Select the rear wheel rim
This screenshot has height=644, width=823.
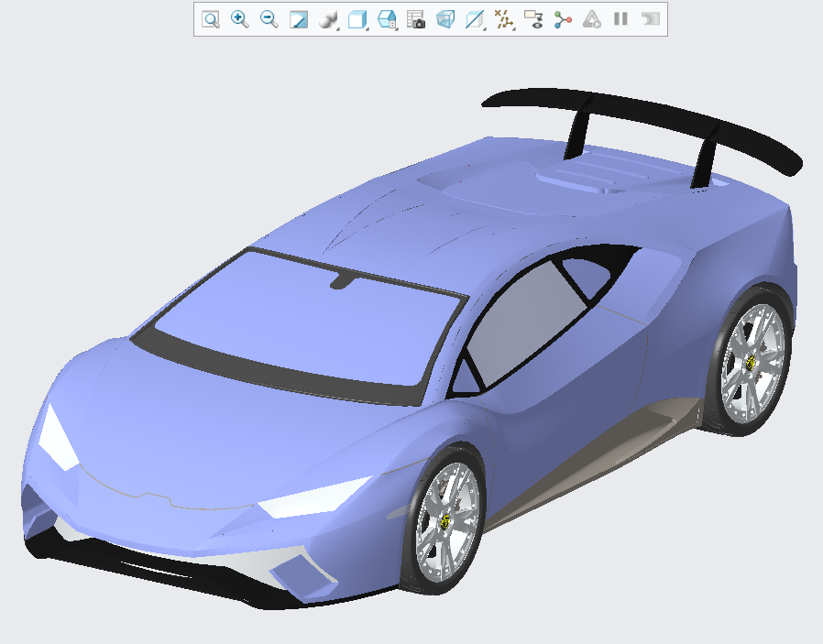pyautogui.click(x=753, y=363)
